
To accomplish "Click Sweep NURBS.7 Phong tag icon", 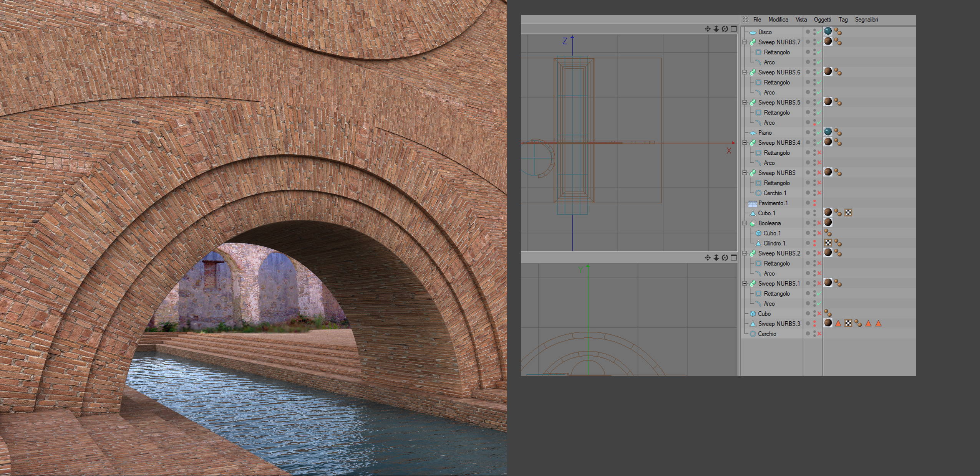I will pos(838,42).
